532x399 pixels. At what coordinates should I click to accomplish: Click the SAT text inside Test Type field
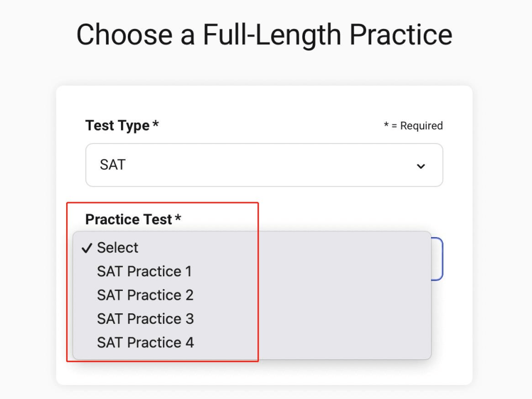click(x=113, y=165)
